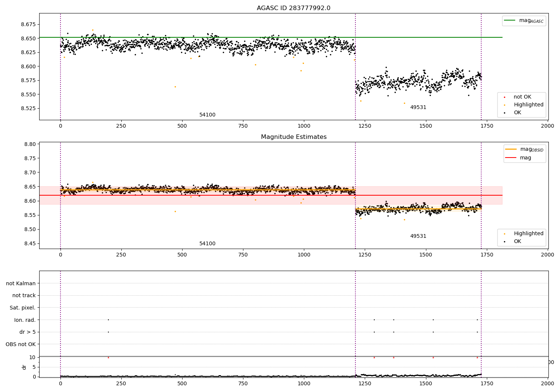Click the 8.600 y-axis tick in top plot
The image size is (560, 392).
(x=28, y=66)
